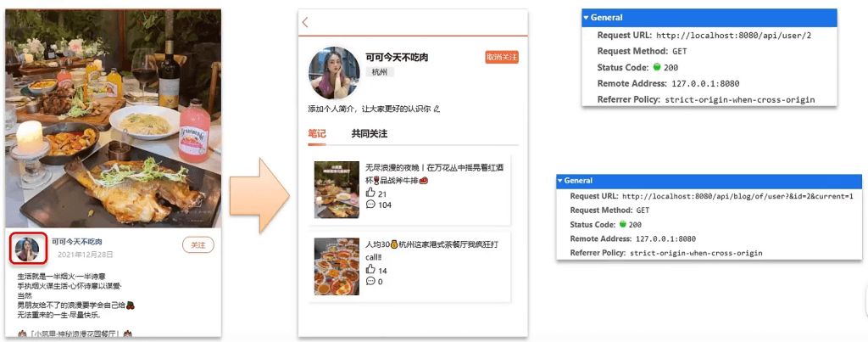Click the Request URL ending in /api/user/2
868x342 pixels.
coord(734,36)
